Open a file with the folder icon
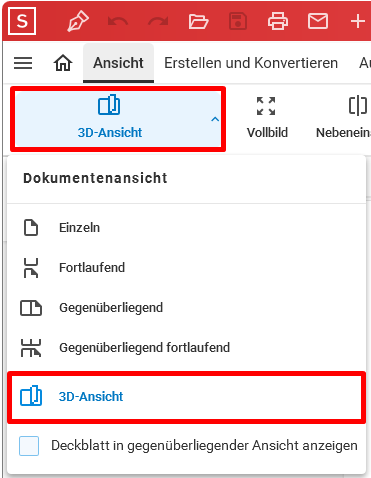The width and height of the screenshot is (371, 478). pos(198,22)
